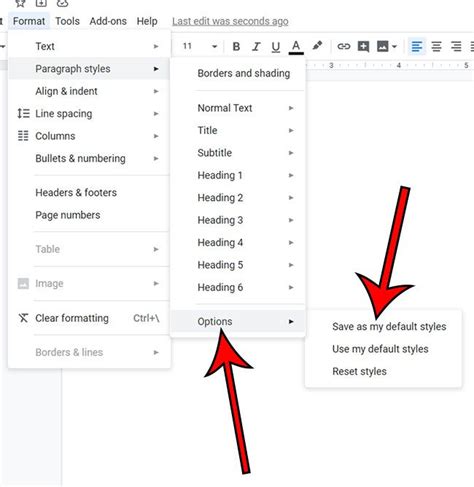
Task: Click the star document icon
Action: [21, 3]
